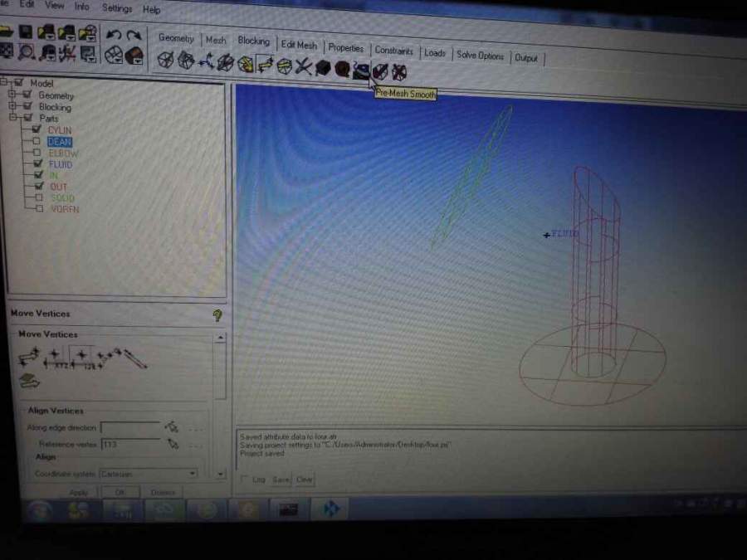The image size is (747, 560).
Task: Pick edge for Along edge direction
Action: [172, 427]
